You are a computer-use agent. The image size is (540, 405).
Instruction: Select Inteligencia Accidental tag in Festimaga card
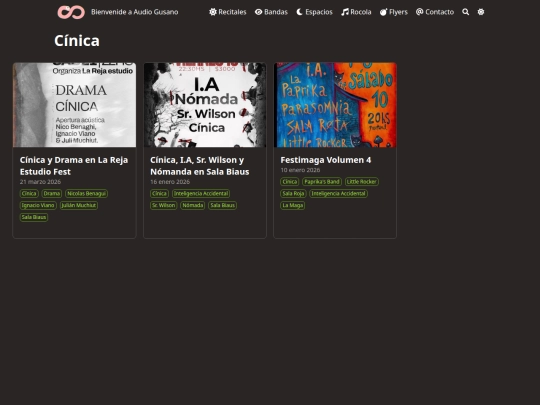coord(338,194)
